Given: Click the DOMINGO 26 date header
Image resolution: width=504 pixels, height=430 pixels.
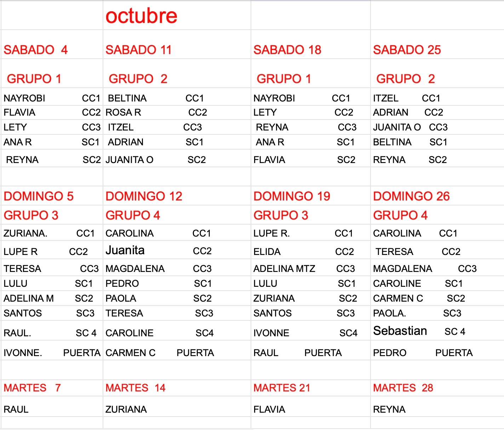Looking at the screenshot, I should 411,196.
